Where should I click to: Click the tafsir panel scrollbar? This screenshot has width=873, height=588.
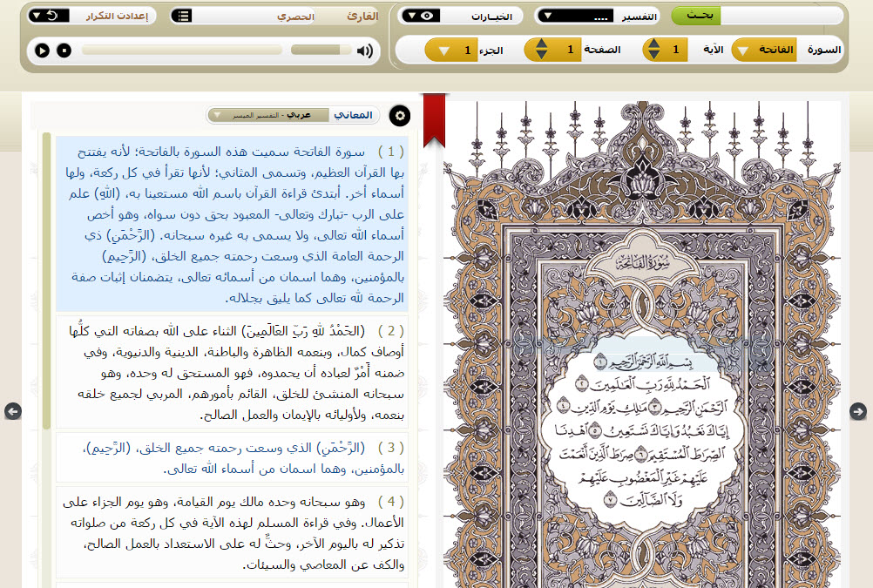point(46,280)
